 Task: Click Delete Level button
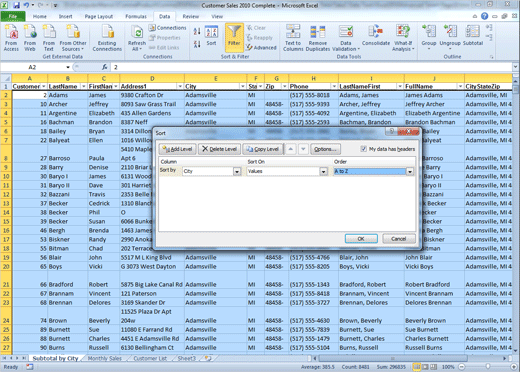(219, 149)
